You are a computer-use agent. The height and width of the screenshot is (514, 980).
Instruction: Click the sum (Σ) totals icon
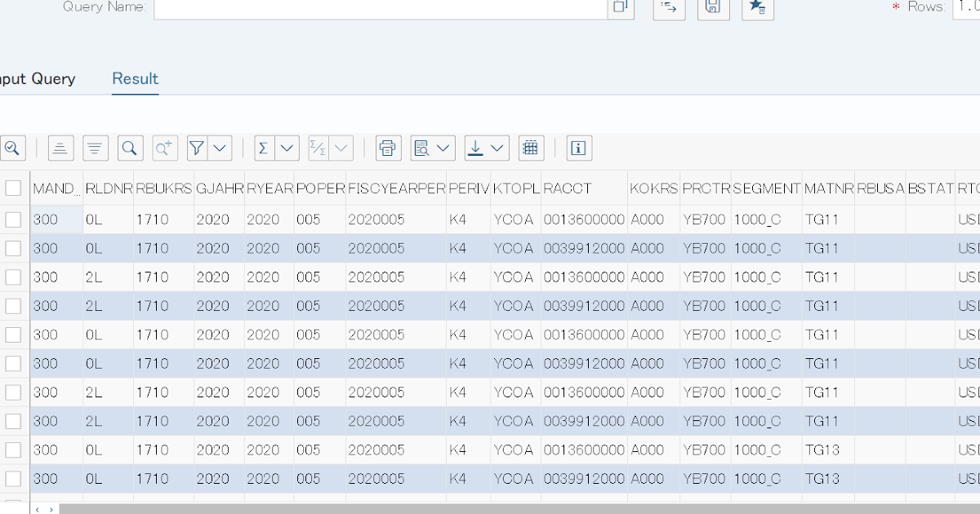pos(262,148)
